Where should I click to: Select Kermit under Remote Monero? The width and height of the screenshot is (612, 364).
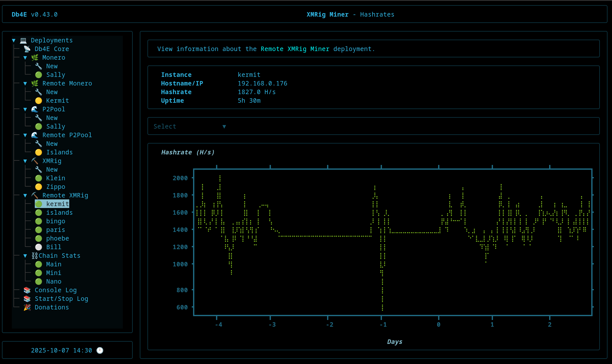pos(57,100)
